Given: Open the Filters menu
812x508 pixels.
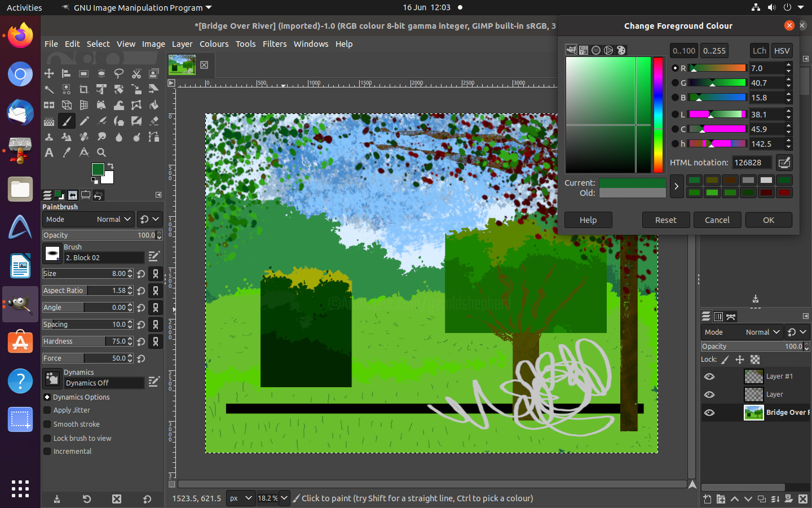Looking at the screenshot, I should click(x=275, y=44).
